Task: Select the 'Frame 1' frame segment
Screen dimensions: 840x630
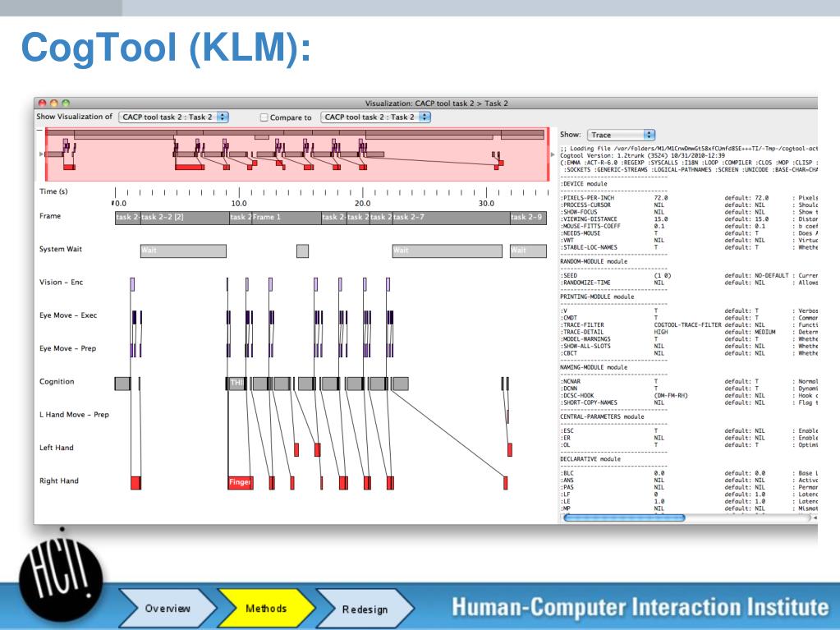Action: [x=286, y=218]
